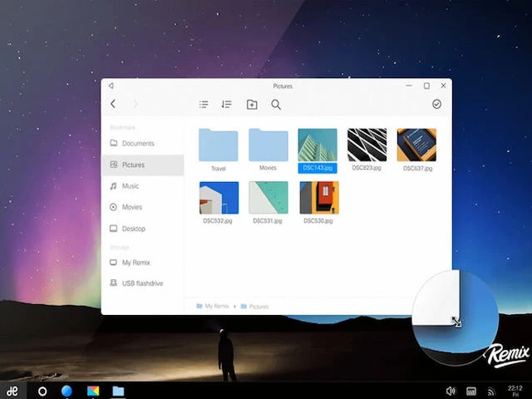Select Music in the bookmarks sidebar
Screen dimensions: 532x399
point(130,186)
